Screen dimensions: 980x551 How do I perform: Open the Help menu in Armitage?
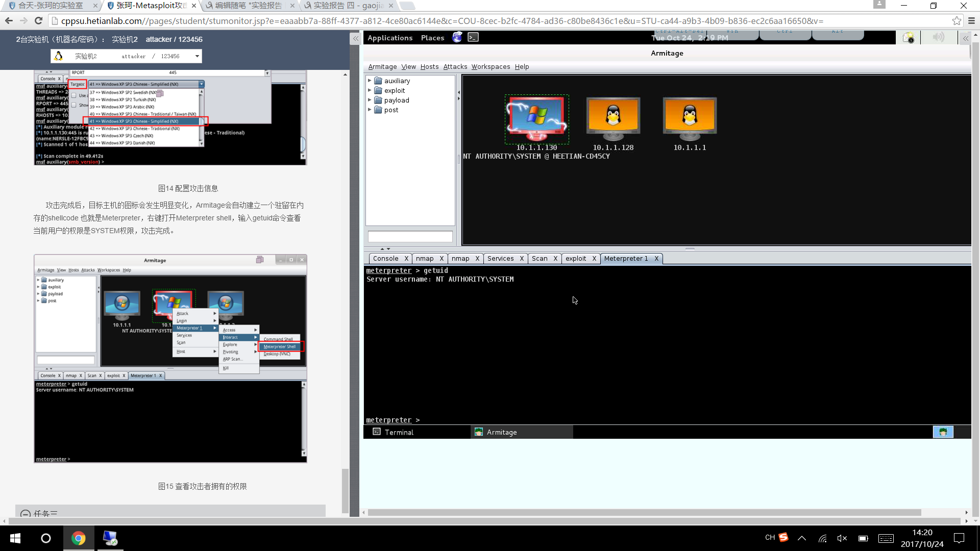tap(522, 67)
